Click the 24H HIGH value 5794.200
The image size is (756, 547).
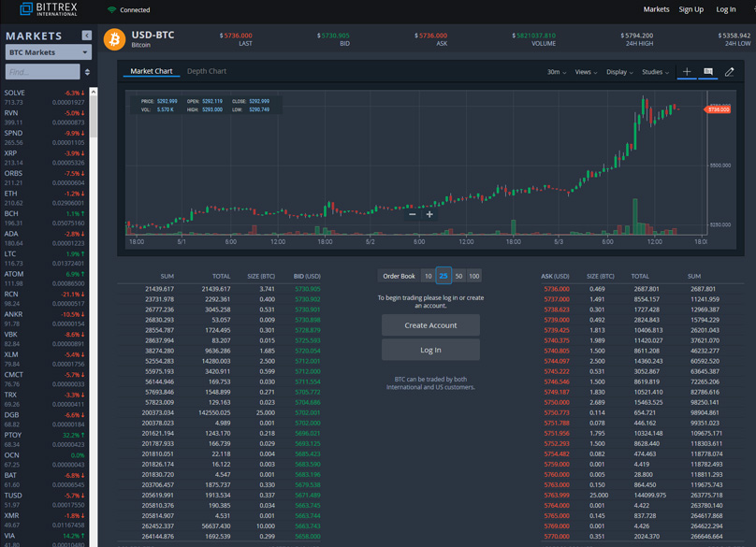(637, 36)
